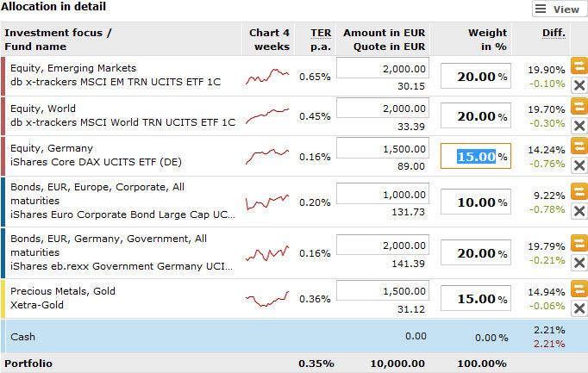Screen dimensions: 588x373
Task: Delete the Government Germany bond row
Action: pos(579,263)
